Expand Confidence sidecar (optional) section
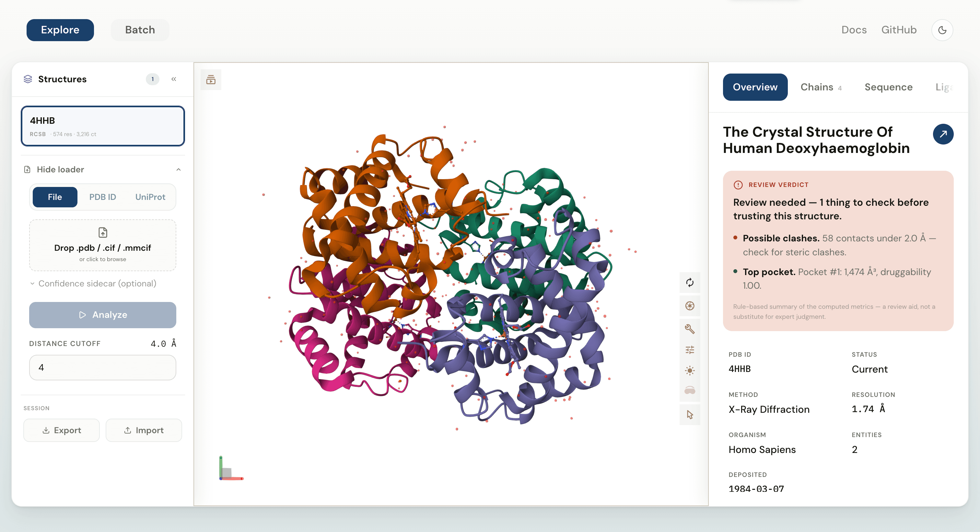The image size is (980, 532). coord(94,284)
